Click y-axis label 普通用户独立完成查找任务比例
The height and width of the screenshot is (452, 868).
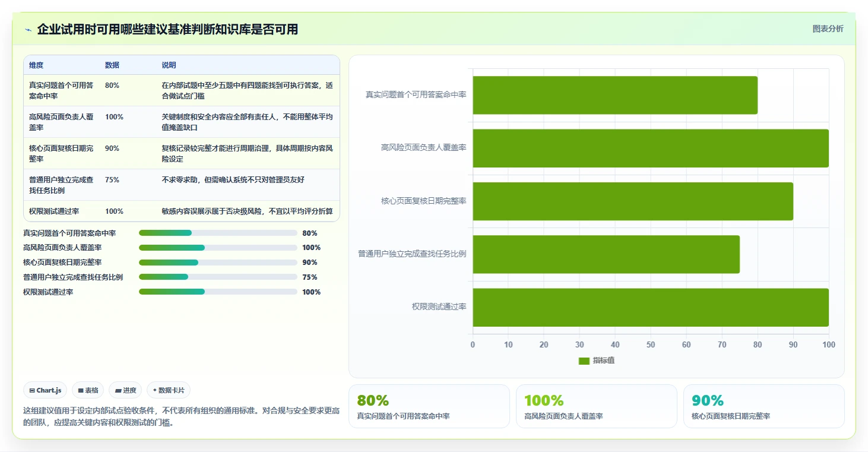412,254
